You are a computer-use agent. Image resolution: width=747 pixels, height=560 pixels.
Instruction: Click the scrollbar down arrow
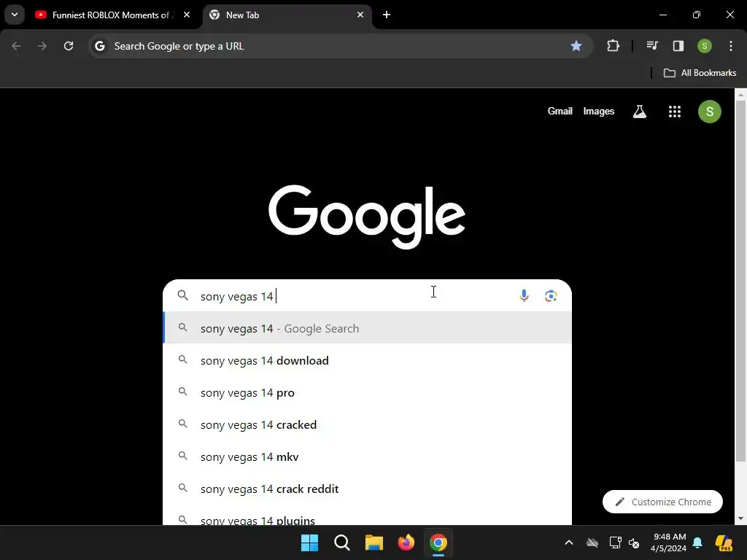(740, 518)
